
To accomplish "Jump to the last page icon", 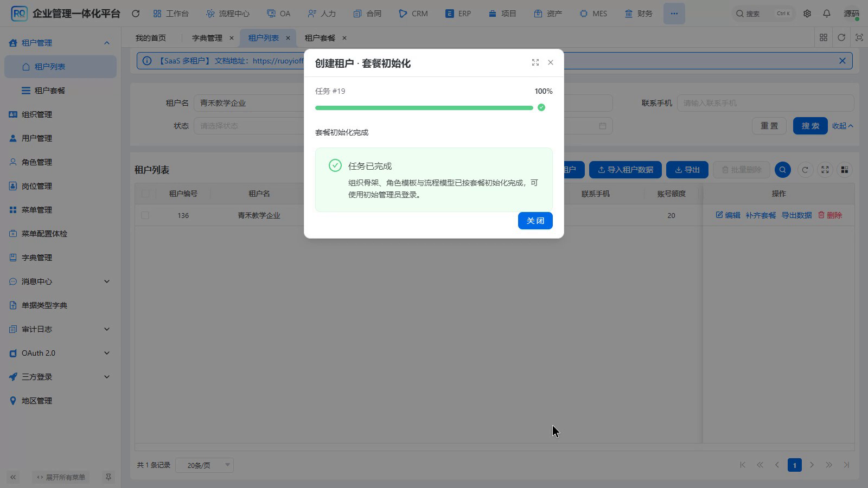I will pyautogui.click(x=846, y=465).
